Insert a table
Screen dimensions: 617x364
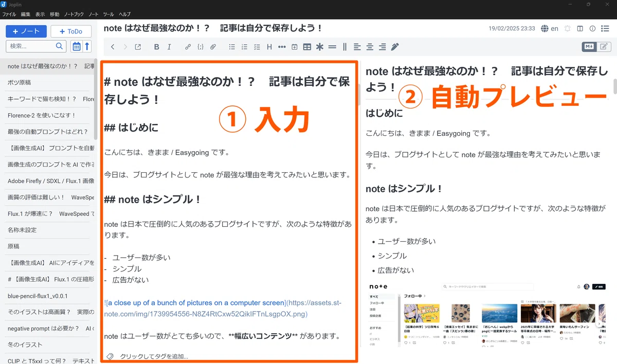(x=307, y=47)
